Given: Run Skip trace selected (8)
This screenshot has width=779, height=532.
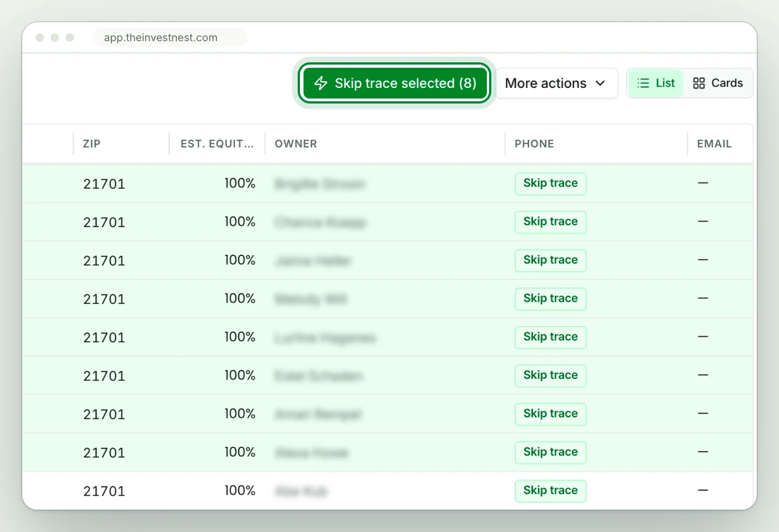Looking at the screenshot, I should pyautogui.click(x=395, y=83).
